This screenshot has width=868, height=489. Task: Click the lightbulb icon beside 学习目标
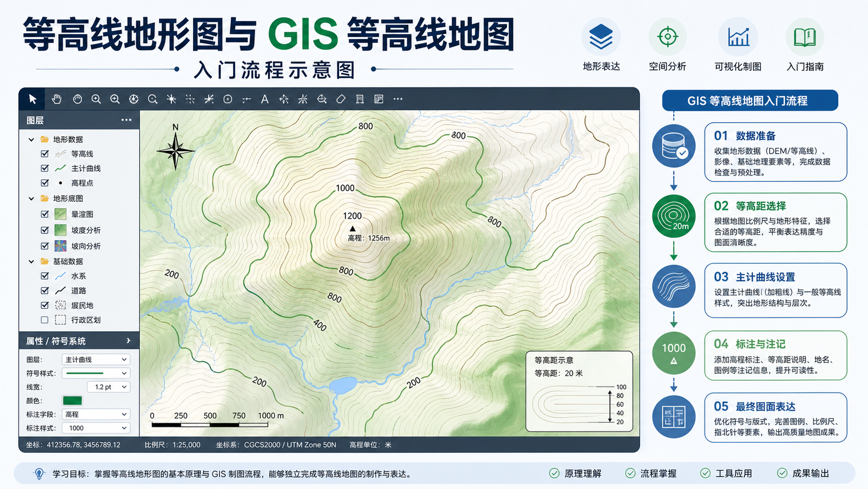[x=39, y=473]
